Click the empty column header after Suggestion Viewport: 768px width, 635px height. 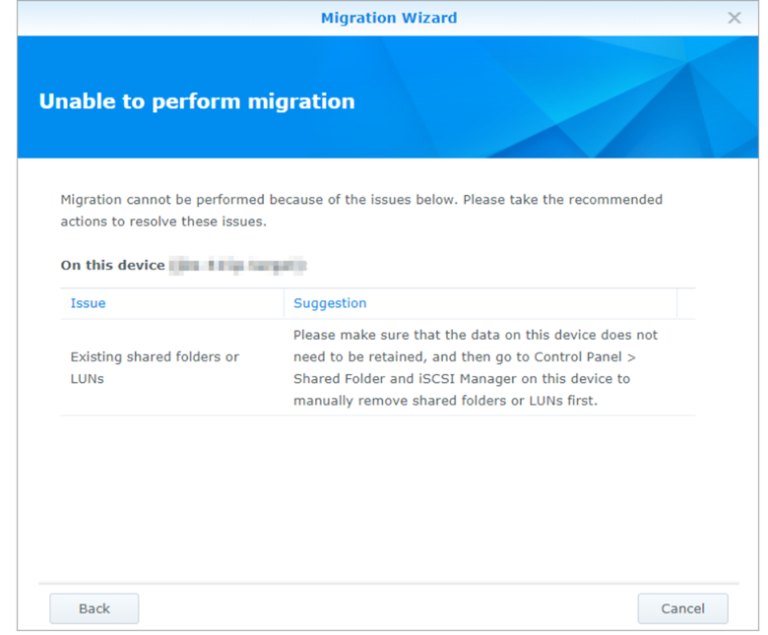click(x=686, y=303)
